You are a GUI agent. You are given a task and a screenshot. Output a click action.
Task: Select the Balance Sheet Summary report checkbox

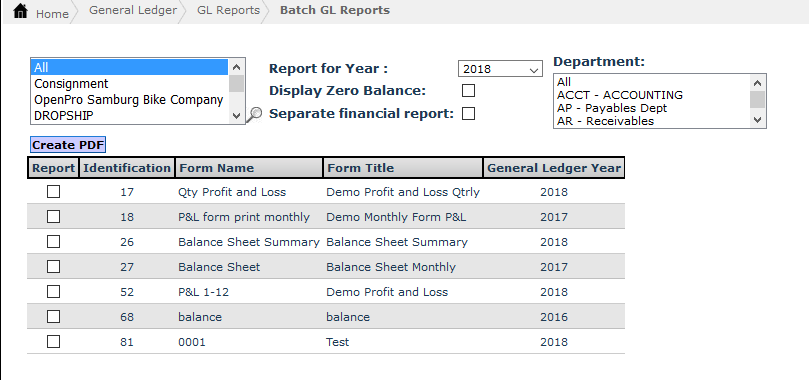(x=53, y=242)
